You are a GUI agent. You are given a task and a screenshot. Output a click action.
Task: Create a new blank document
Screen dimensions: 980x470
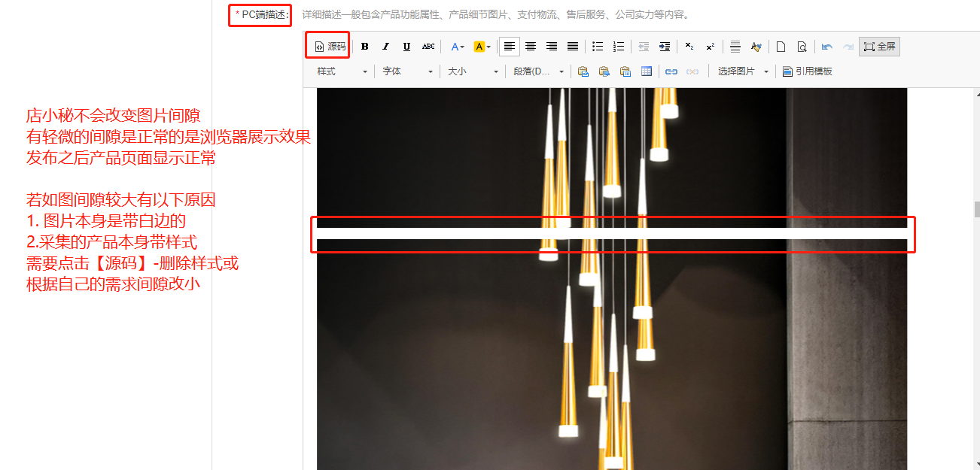coord(781,47)
